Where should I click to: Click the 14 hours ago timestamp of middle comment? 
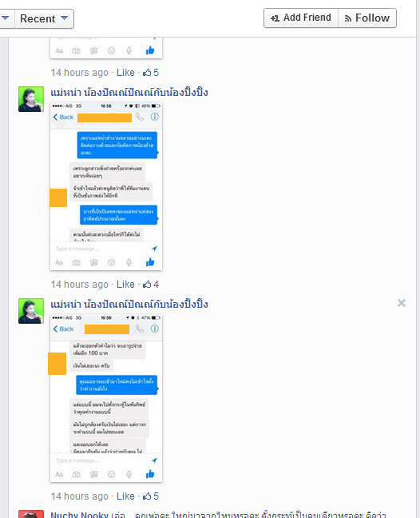pyautogui.click(x=80, y=284)
